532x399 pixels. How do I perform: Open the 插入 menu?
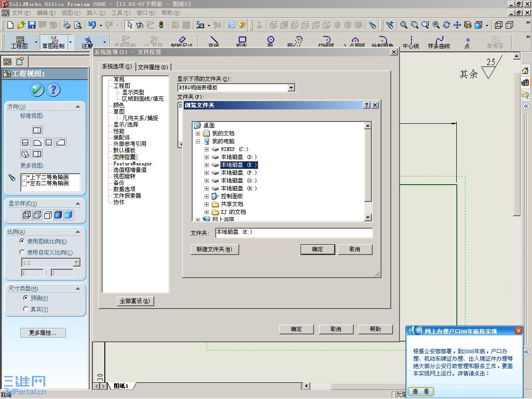tap(96, 13)
